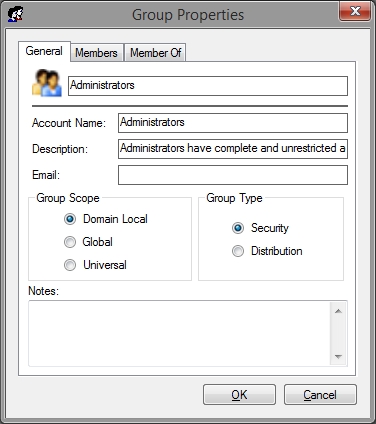Open the Members tab
376x424 pixels.
tap(96, 53)
